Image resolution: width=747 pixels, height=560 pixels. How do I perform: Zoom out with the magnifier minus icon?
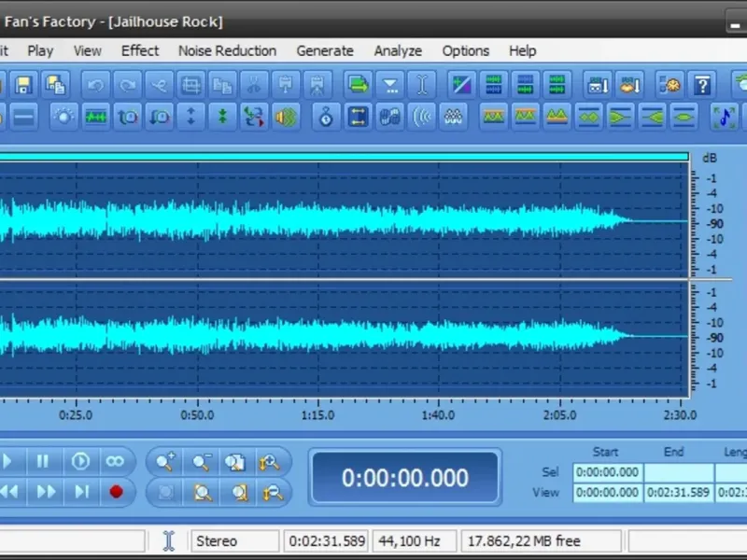[x=202, y=461]
